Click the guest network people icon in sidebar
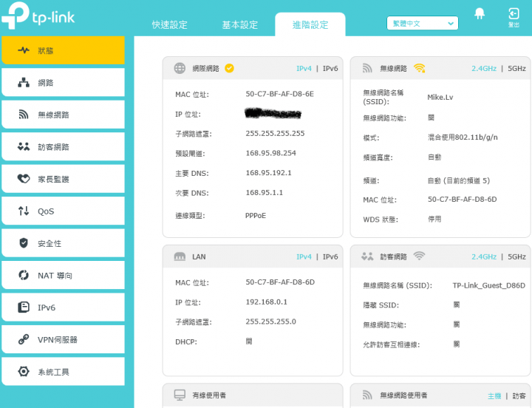The height and width of the screenshot is (408, 532). [x=24, y=146]
